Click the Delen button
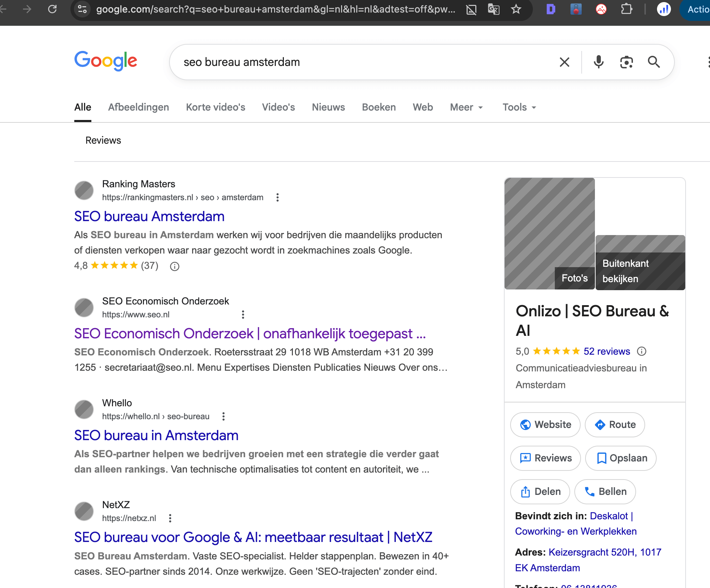The height and width of the screenshot is (588, 710). coord(540,492)
